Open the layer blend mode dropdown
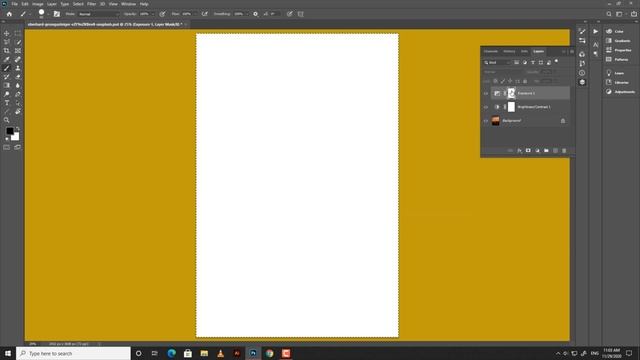Screen dimensions: 640x360 click(x=503, y=72)
